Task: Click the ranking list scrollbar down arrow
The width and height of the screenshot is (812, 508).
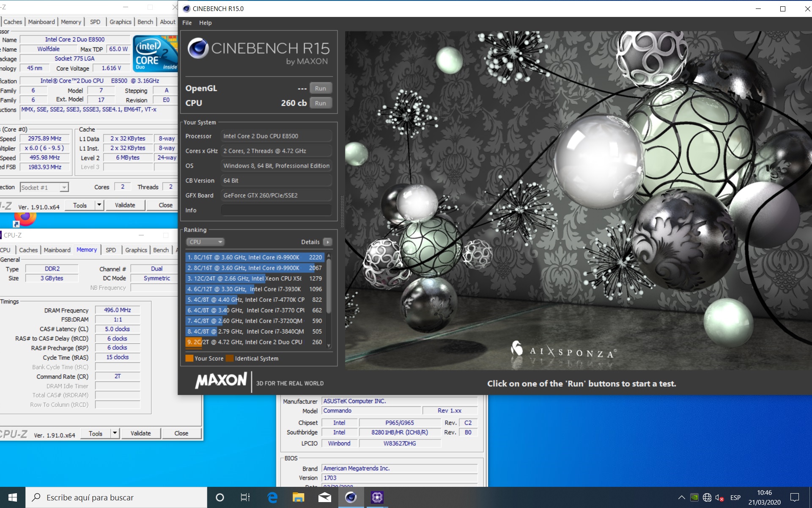Action: point(329,346)
